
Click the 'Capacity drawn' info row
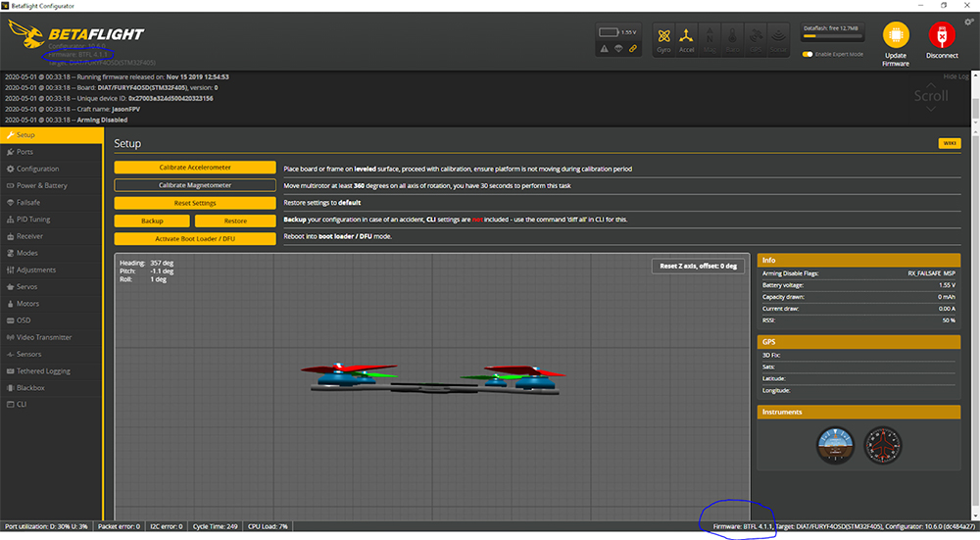click(858, 297)
